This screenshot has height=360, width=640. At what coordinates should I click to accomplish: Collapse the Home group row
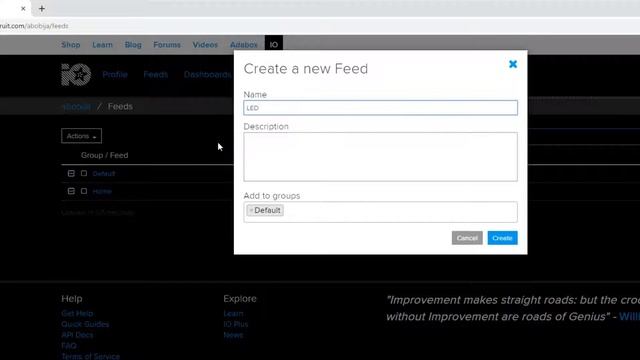(71, 191)
